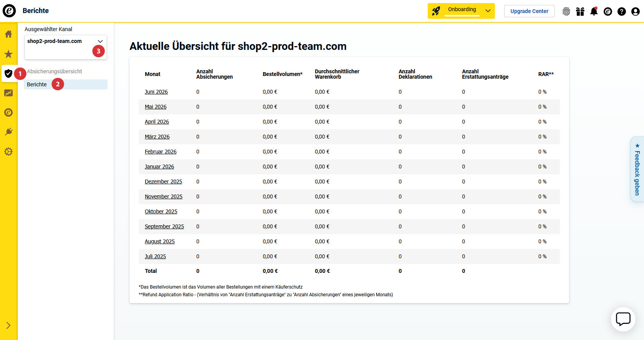644x340 pixels.
Task: Open the plug integrations sidebar icon
Action: tap(8, 132)
